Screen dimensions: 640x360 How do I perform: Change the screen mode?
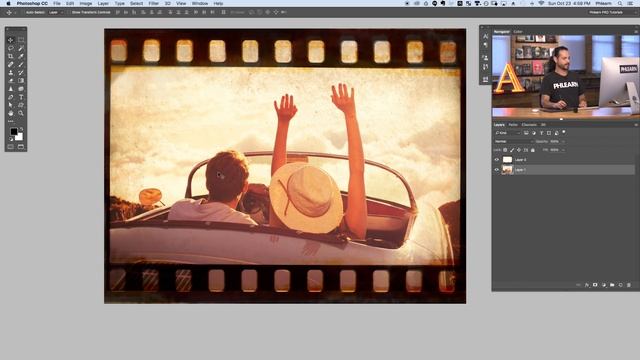[x=21, y=147]
